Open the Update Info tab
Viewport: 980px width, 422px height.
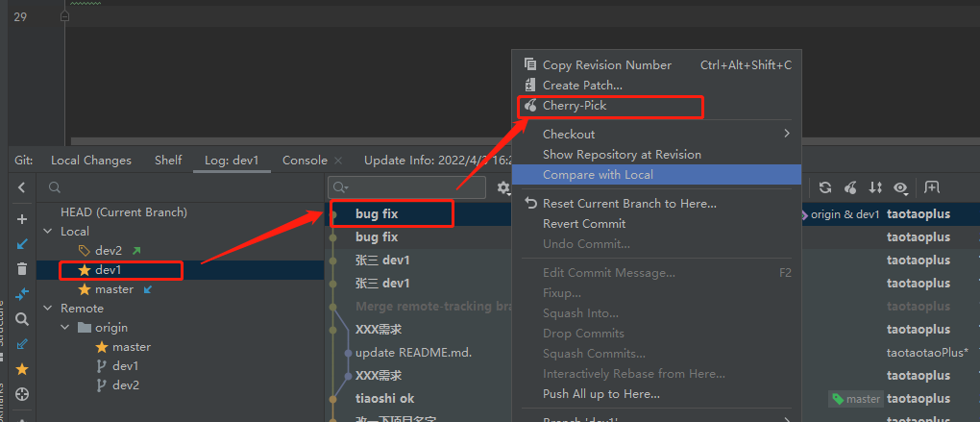pos(437,161)
